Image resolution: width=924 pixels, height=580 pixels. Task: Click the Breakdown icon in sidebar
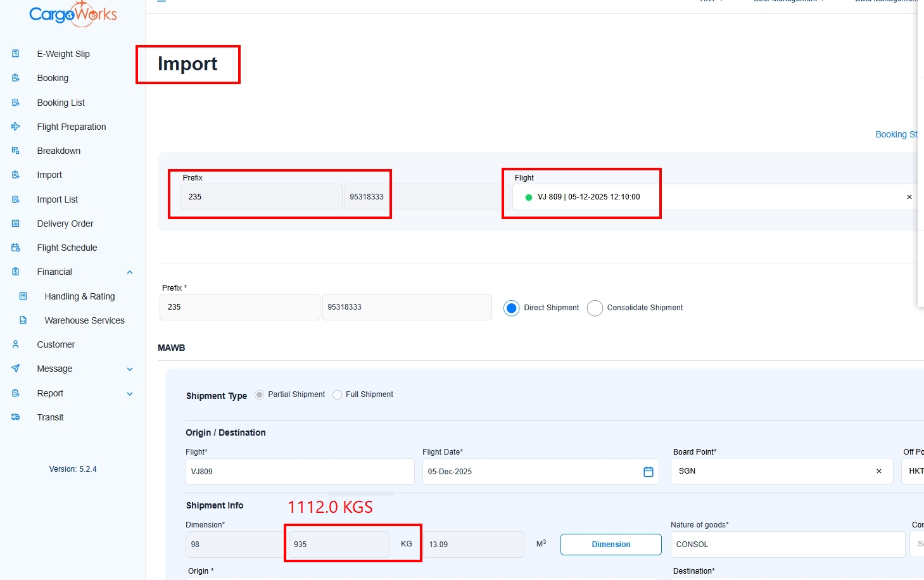click(16, 151)
